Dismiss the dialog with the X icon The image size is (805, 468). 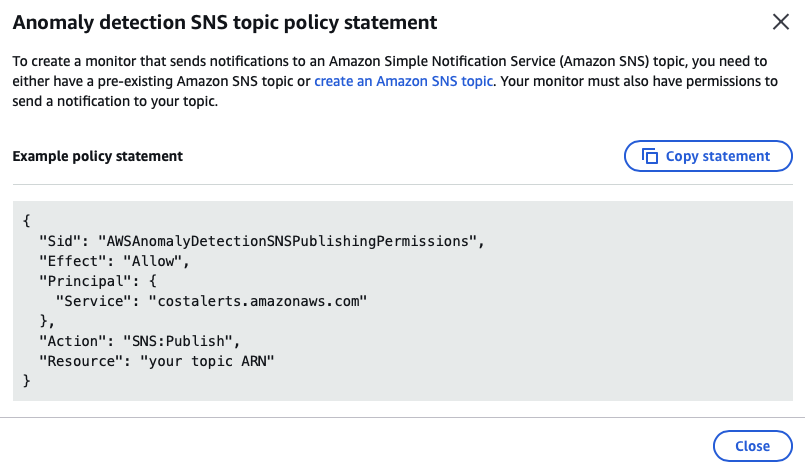pyautogui.click(x=780, y=22)
